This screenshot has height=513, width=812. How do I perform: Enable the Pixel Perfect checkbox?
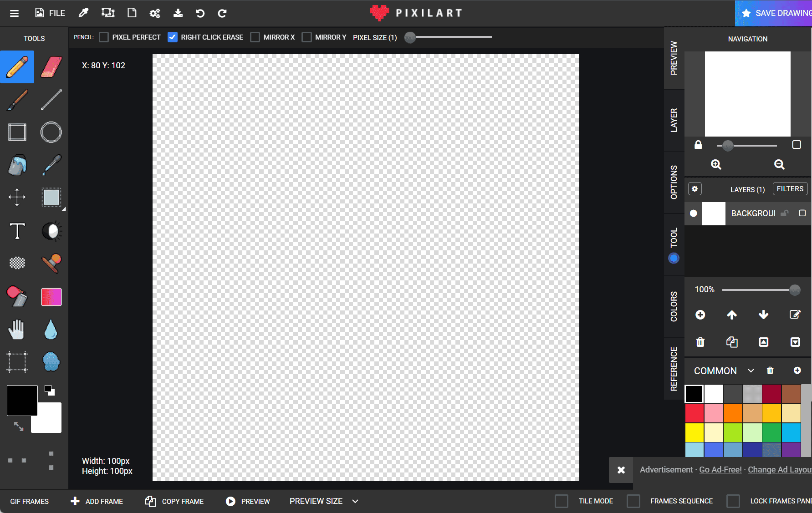[104, 37]
